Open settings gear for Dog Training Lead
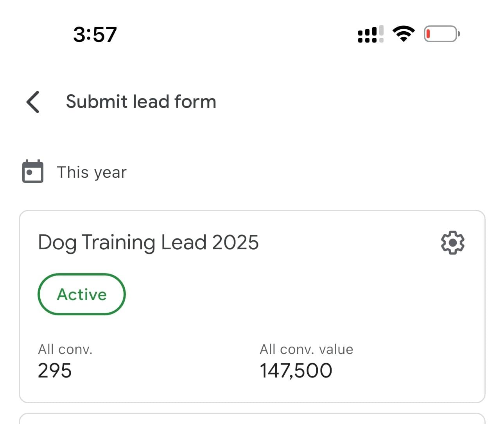 click(x=452, y=243)
